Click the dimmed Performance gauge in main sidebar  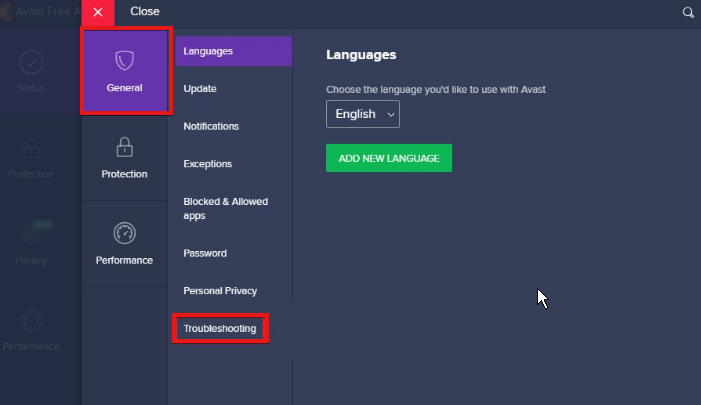(x=31, y=321)
